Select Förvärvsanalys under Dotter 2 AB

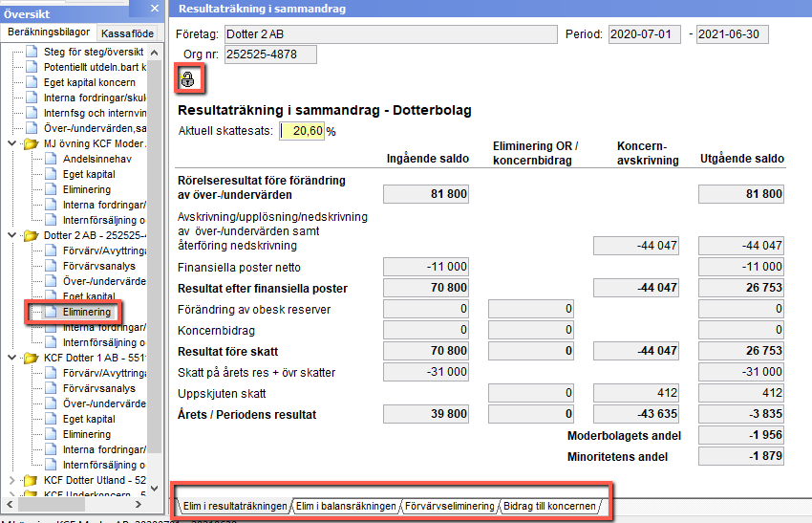99,266
